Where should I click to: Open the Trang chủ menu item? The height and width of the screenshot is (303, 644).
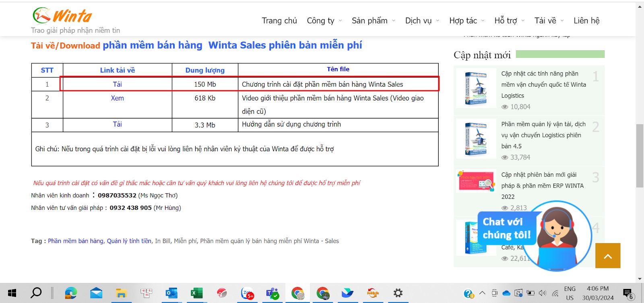click(279, 20)
